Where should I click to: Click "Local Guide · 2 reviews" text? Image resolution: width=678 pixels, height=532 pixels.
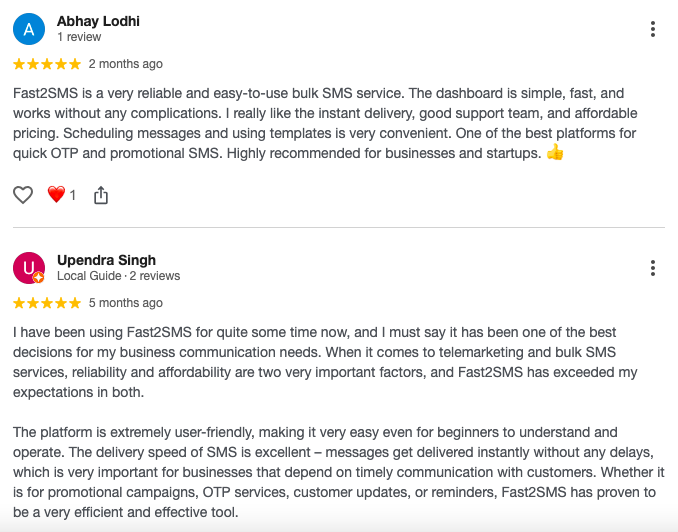[x=118, y=276]
